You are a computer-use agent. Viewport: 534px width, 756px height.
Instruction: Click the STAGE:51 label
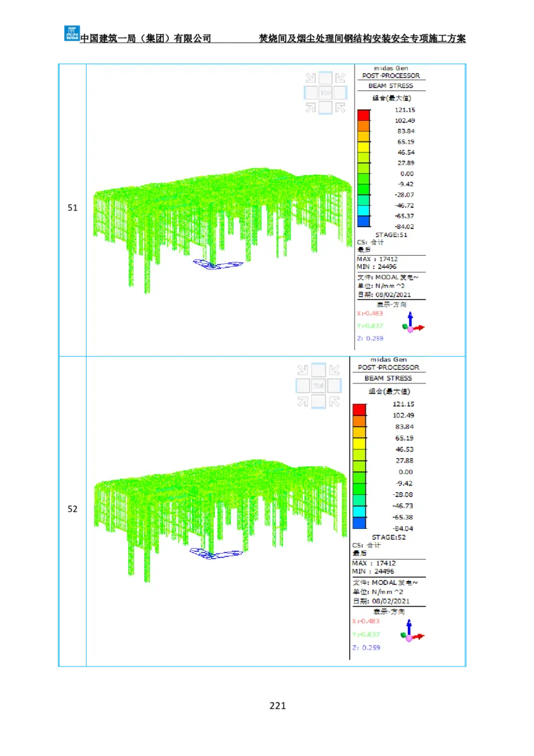click(x=390, y=234)
